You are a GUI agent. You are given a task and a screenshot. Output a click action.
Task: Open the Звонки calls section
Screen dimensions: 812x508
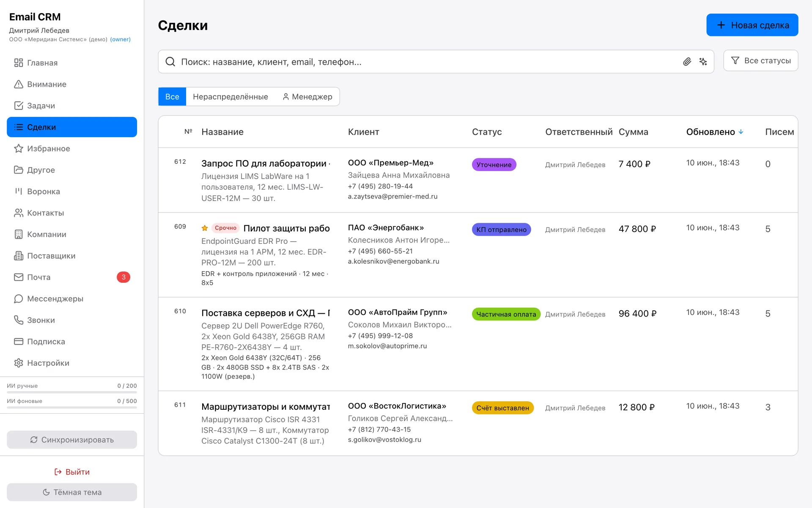pos(72,320)
